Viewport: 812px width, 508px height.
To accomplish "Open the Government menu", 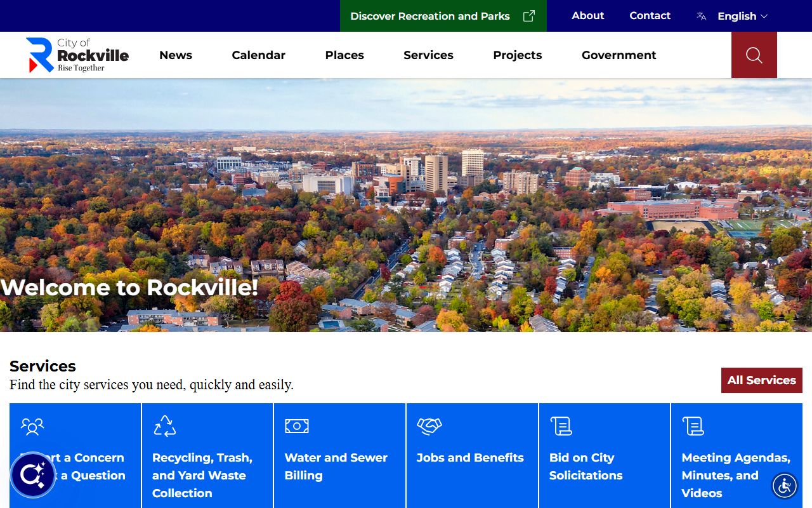I will 619,55.
